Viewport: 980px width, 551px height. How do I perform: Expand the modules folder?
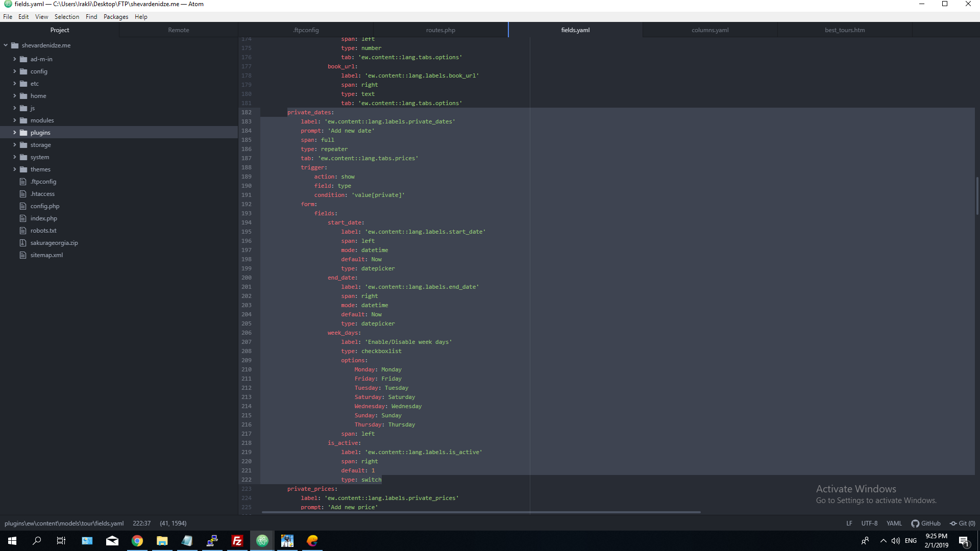(15, 120)
